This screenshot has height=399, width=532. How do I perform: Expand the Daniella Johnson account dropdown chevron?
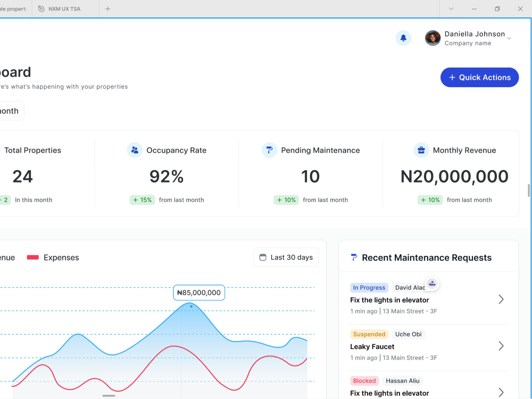(x=509, y=38)
